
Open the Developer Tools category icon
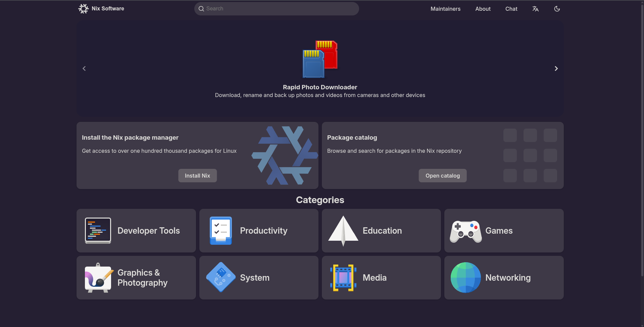(x=98, y=231)
